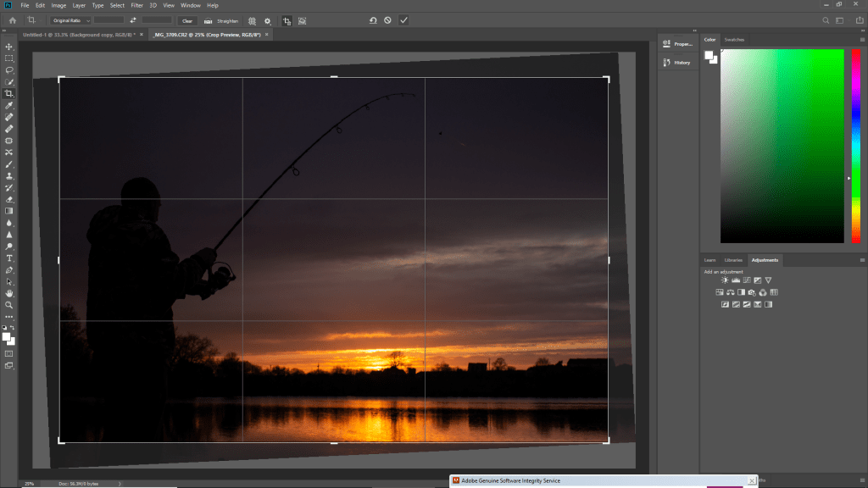Viewport: 868px width, 488px height.
Task: Cancel the crop operation
Action: 387,19
